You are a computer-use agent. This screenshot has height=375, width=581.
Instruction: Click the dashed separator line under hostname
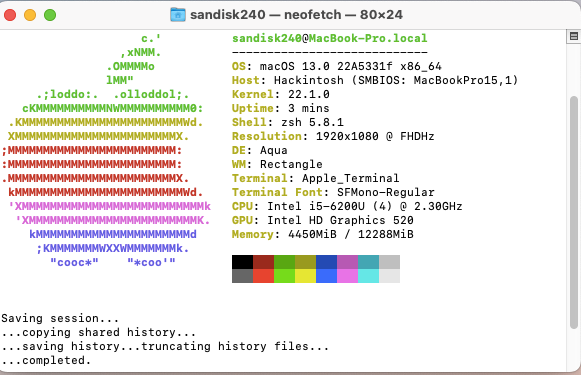coord(330,52)
